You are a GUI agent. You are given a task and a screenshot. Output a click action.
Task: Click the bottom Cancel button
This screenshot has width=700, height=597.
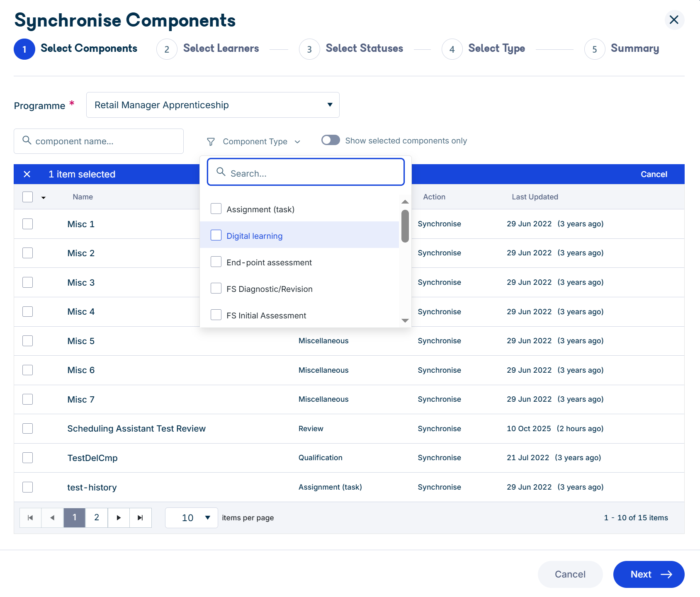click(570, 574)
